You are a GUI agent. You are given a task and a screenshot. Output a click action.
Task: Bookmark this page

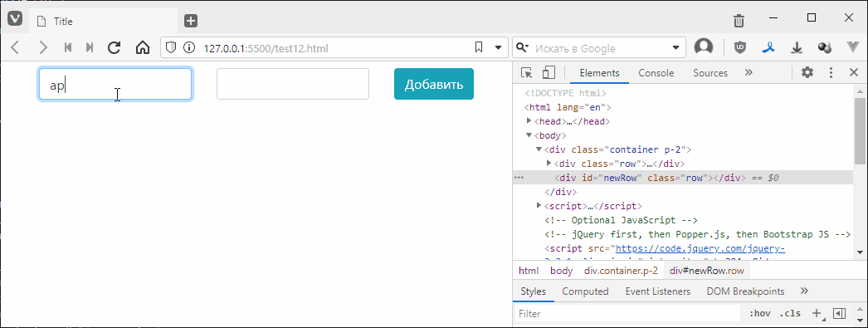(x=479, y=47)
